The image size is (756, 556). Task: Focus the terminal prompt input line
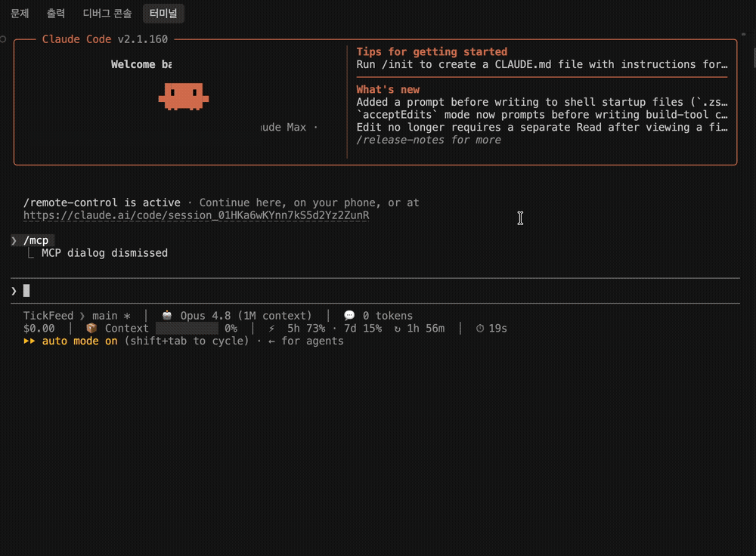click(375, 291)
